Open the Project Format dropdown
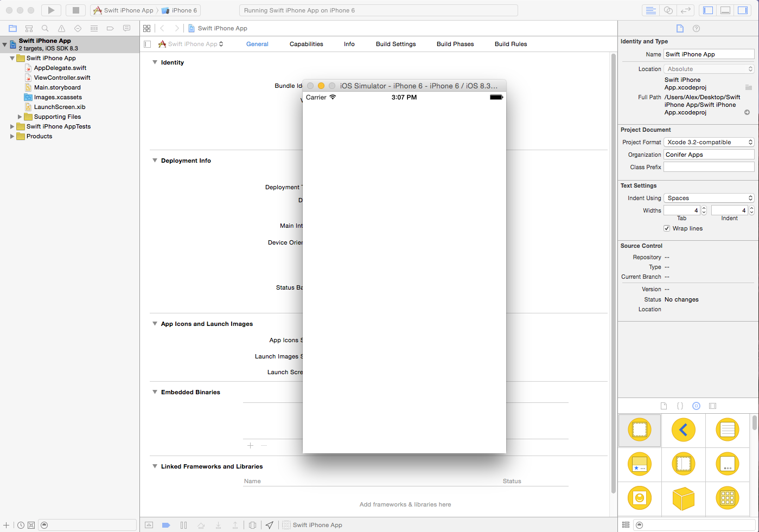 709,142
